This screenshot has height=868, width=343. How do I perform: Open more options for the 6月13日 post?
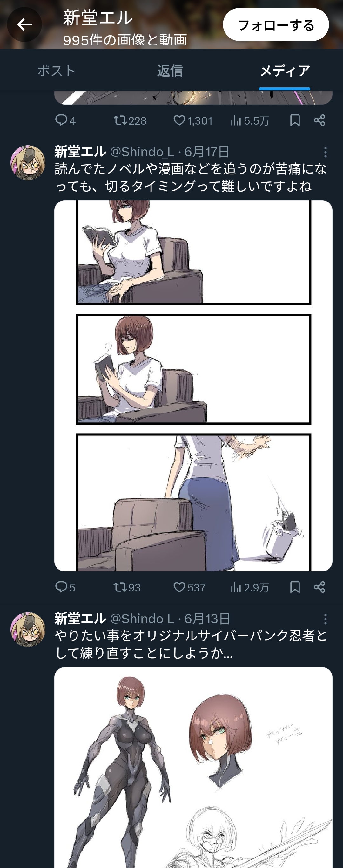[x=325, y=619]
